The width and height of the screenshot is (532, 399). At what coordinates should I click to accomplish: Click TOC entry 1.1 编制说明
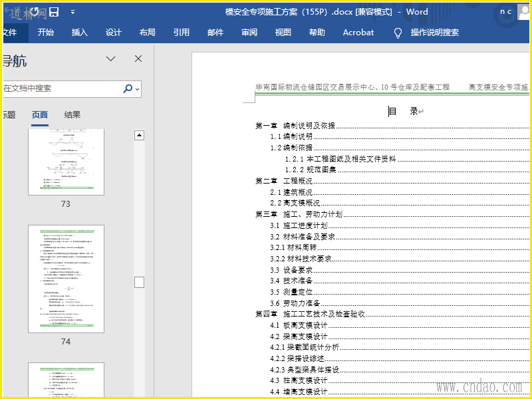point(291,137)
